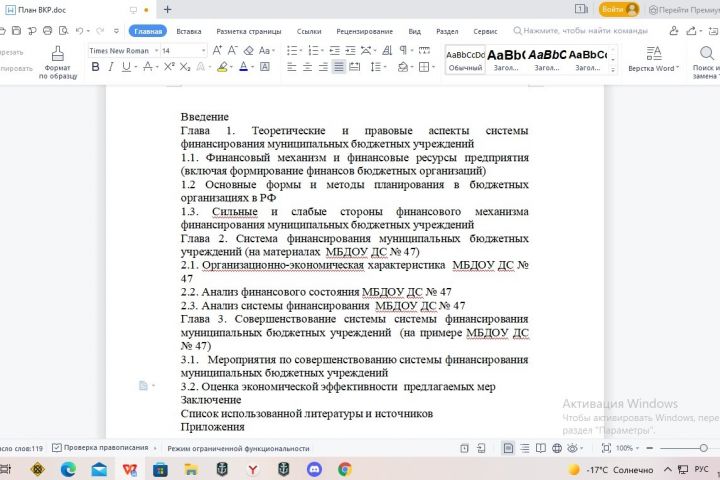Clear formatting with the eraser icon
720x480 pixels.
[248, 51]
